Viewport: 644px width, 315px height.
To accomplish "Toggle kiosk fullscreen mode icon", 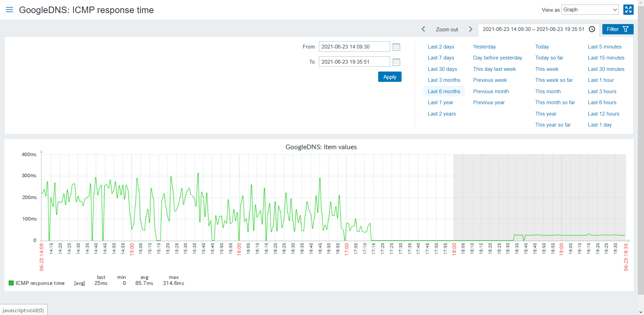I will 629,10.
